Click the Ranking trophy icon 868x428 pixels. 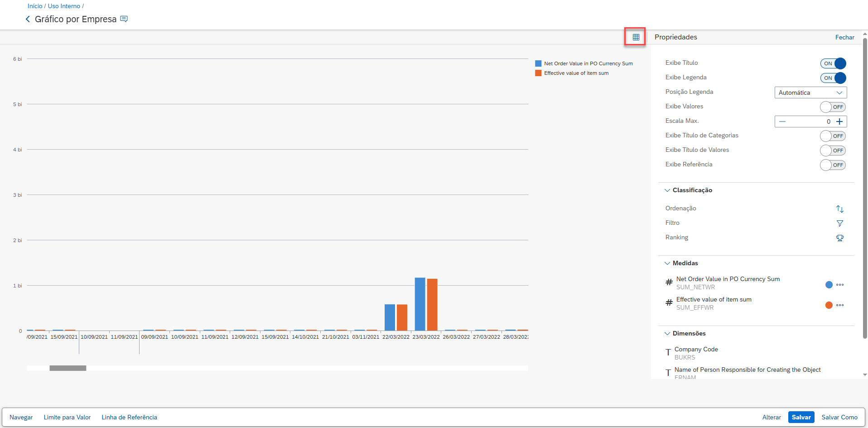pyautogui.click(x=839, y=238)
